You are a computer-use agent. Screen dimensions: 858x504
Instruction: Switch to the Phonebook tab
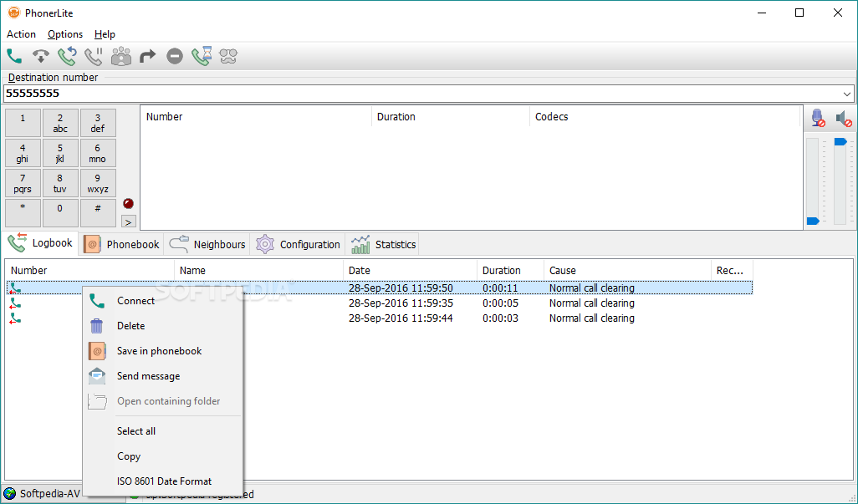[121, 244]
